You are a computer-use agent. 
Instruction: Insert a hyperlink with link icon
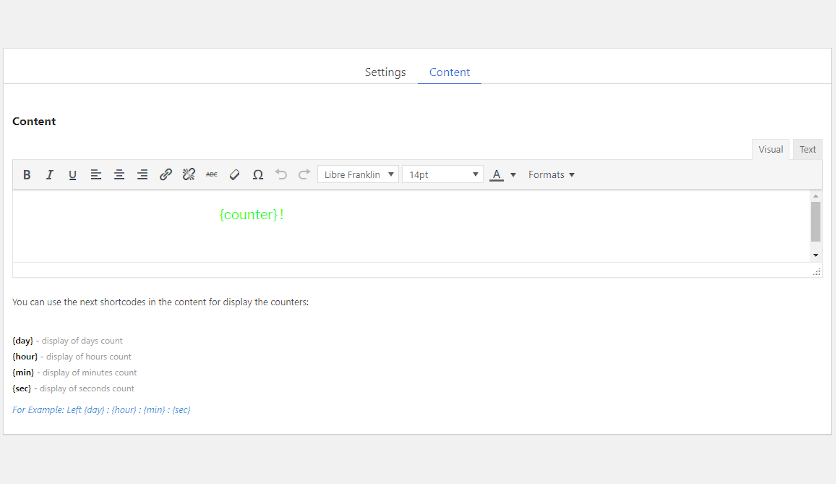(x=166, y=175)
